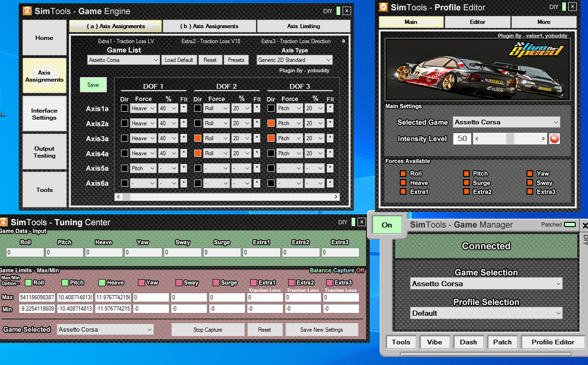This screenshot has height=365, width=588.
Task: Open the More tab in Profile Editor
Action: tap(544, 22)
